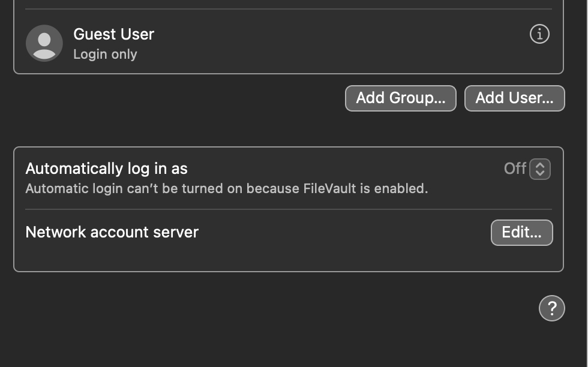Image resolution: width=588 pixels, height=367 pixels.
Task: Open the Automatically log in as popup
Action: click(527, 169)
